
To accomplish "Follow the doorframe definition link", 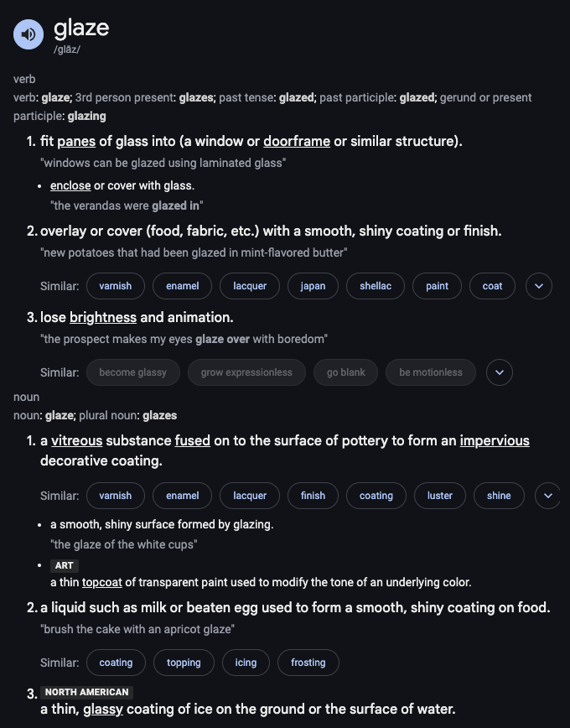I will pos(297,141).
